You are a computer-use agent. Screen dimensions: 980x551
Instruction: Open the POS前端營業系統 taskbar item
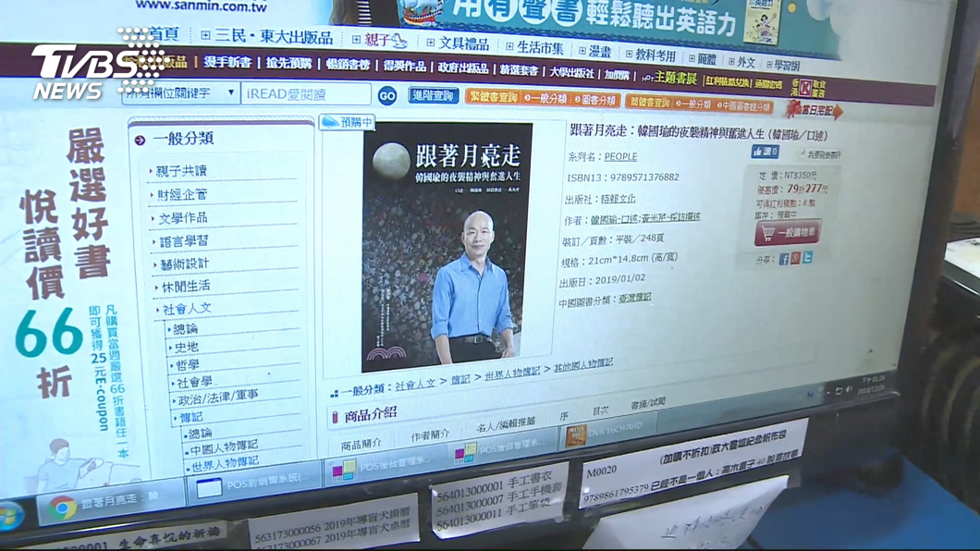[253, 484]
